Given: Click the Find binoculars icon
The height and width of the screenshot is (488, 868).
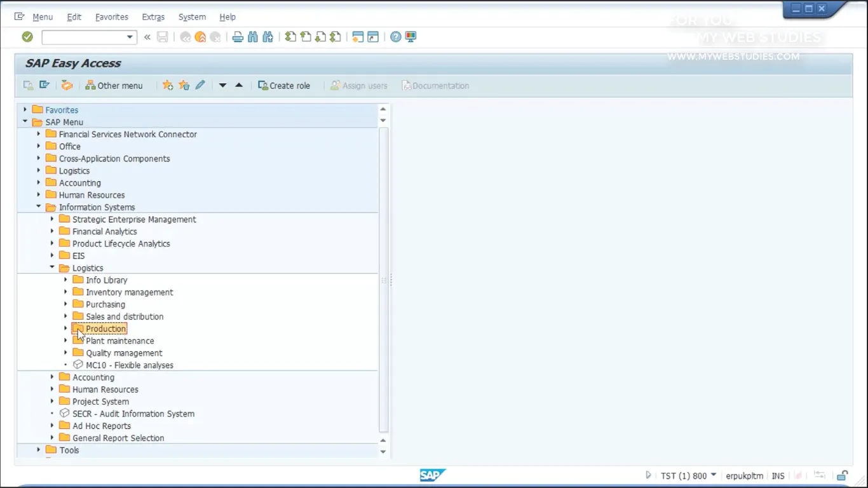Looking at the screenshot, I should [253, 37].
